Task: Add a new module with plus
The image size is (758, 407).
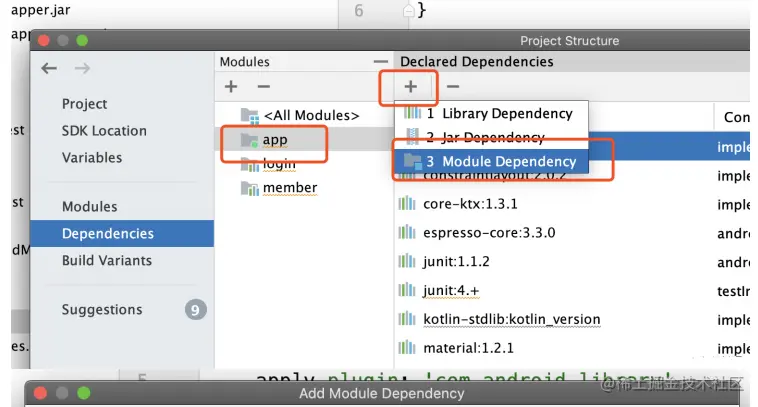Action: click(x=231, y=87)
